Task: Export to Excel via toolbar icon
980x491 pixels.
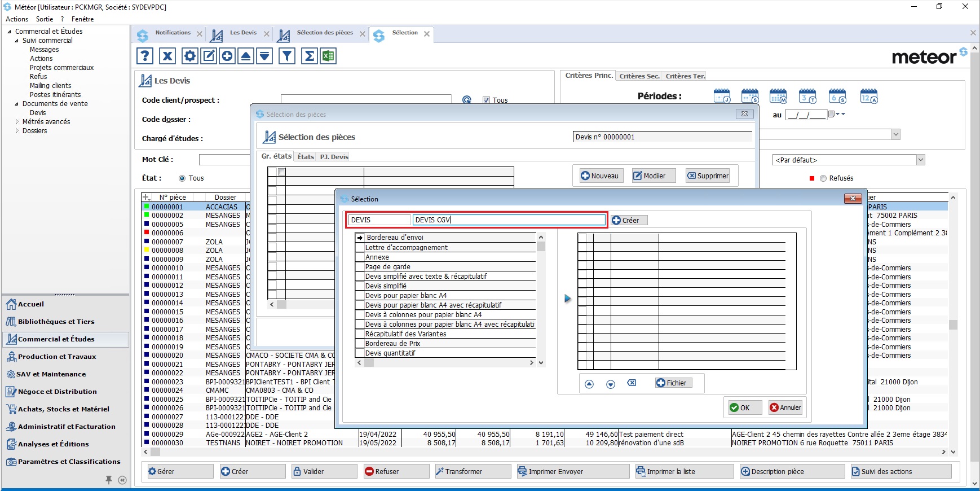Action: point(328,56)
